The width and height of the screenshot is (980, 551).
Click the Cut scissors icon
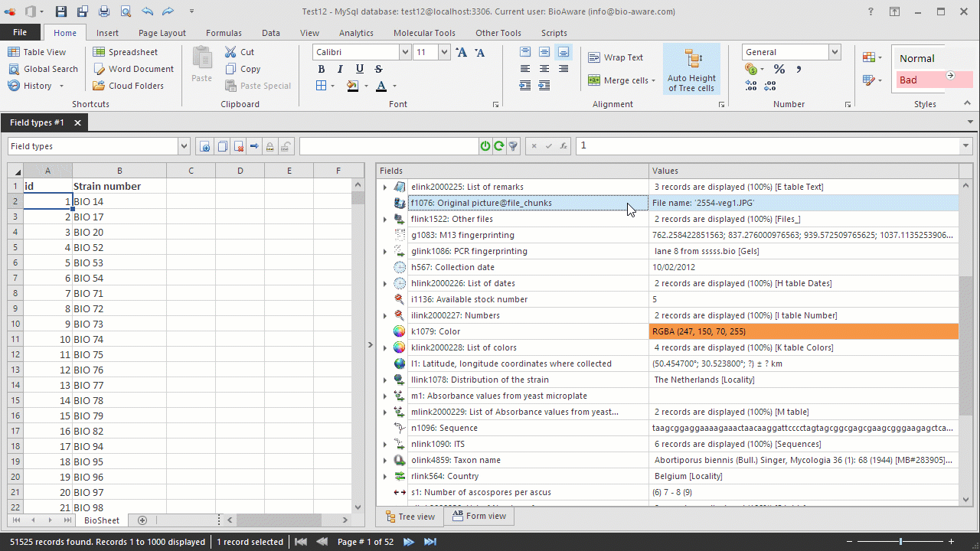point(231,52)
